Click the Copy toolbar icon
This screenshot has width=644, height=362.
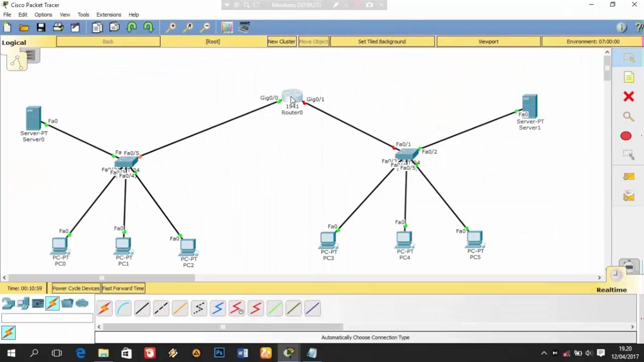pos(97,28)
